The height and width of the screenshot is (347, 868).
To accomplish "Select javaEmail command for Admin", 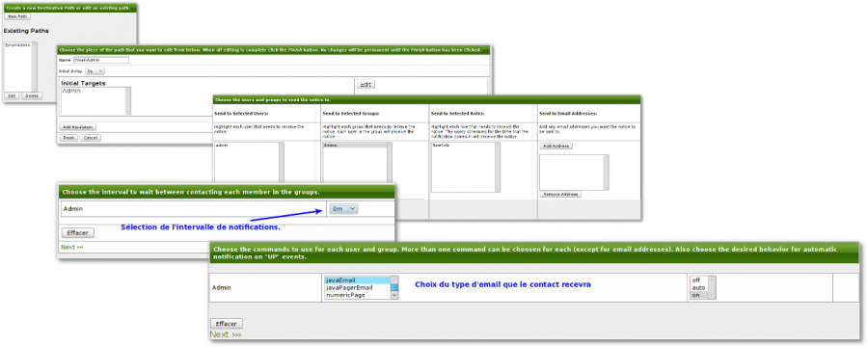I will (x=358, y=280).
